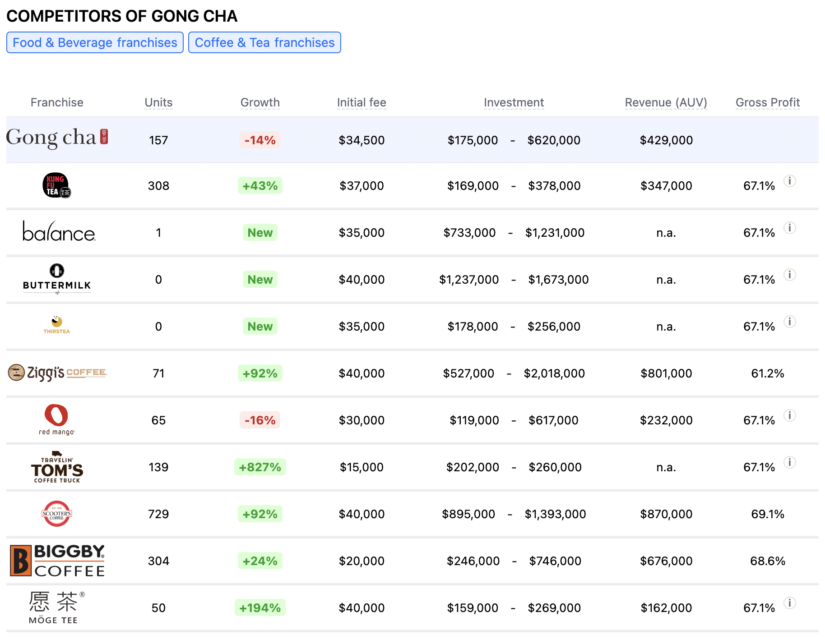The width and height of the screenshot is (825, 644).
Task: Click the $37,000 initial fee value
Action: tap(362, 186)
